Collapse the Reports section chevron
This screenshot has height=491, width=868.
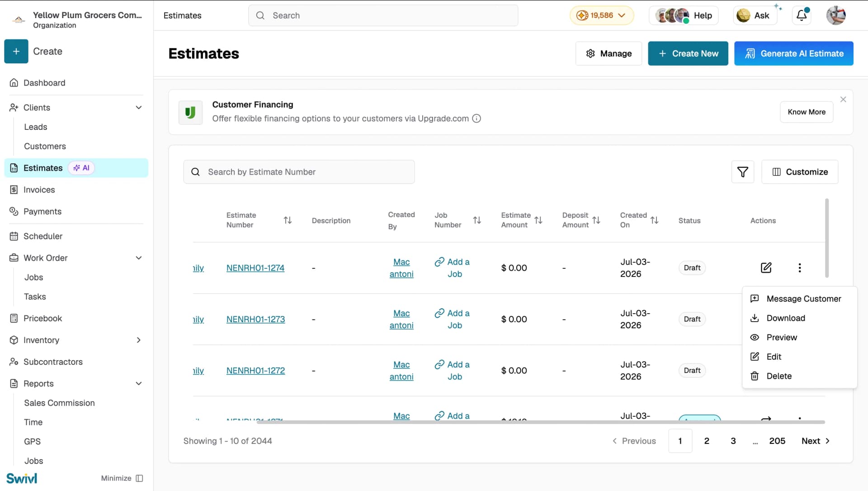(139, 383)
